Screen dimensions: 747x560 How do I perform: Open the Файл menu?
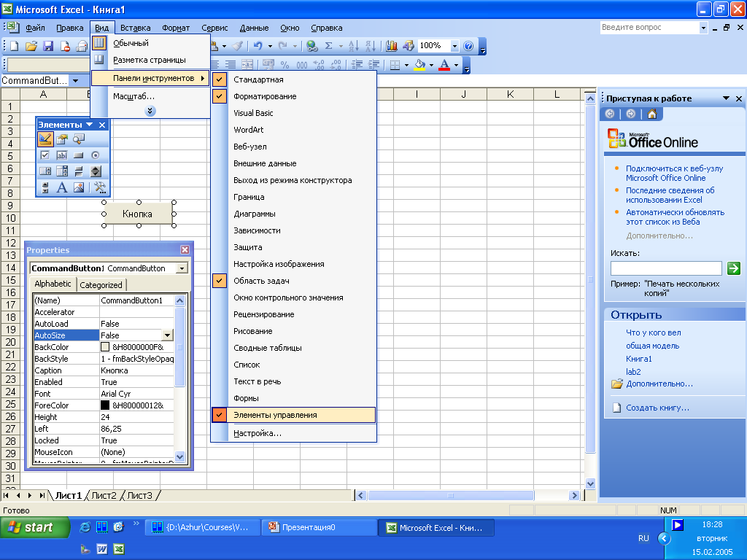point(35,28)
